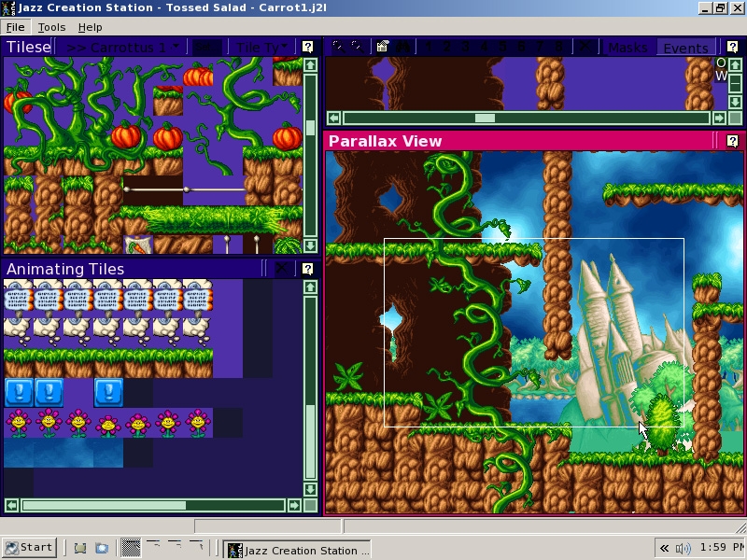Click the layer view horizontal scrollbar thumb
Viewport: 747px width, 560px height.
click(485, 118)
